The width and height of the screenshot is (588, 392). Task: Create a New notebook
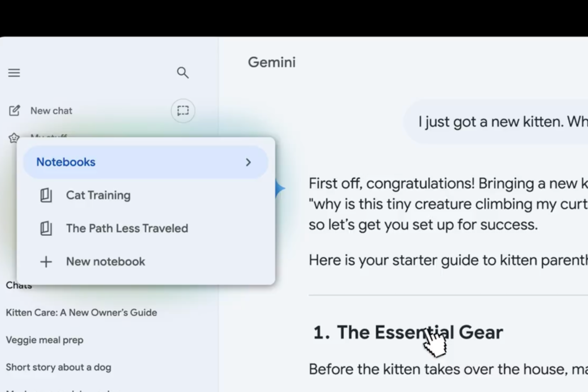pyautogui.click(x=105, y=262)
